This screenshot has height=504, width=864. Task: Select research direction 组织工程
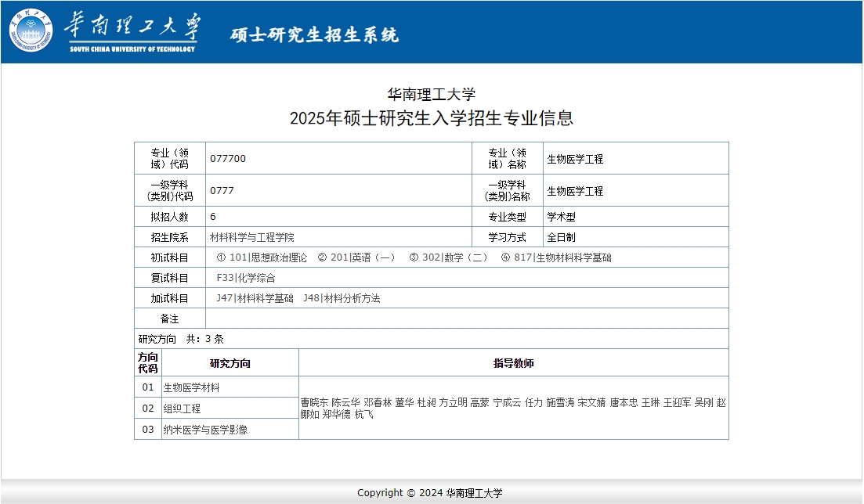pos(182,409)
